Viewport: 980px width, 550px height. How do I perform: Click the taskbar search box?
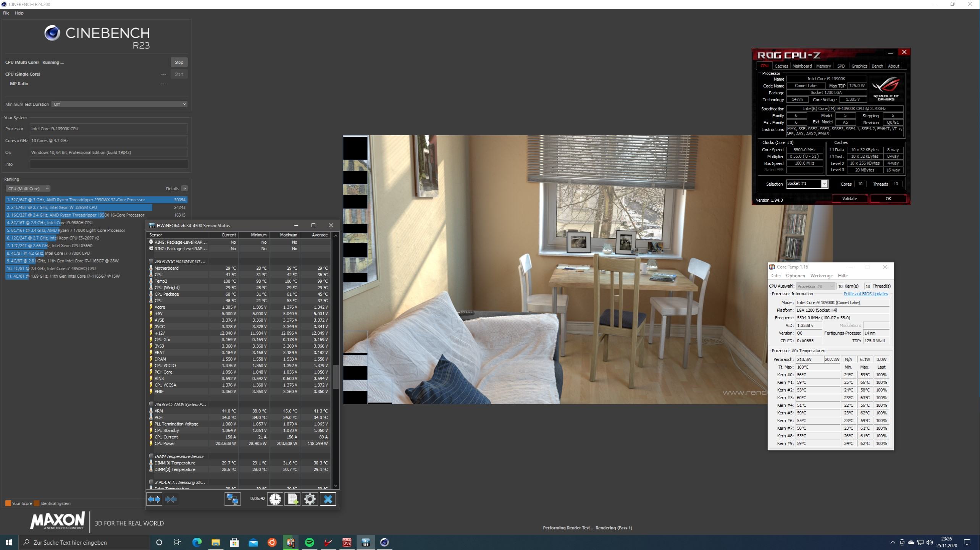pyautogui.click(x=84, y=542)
